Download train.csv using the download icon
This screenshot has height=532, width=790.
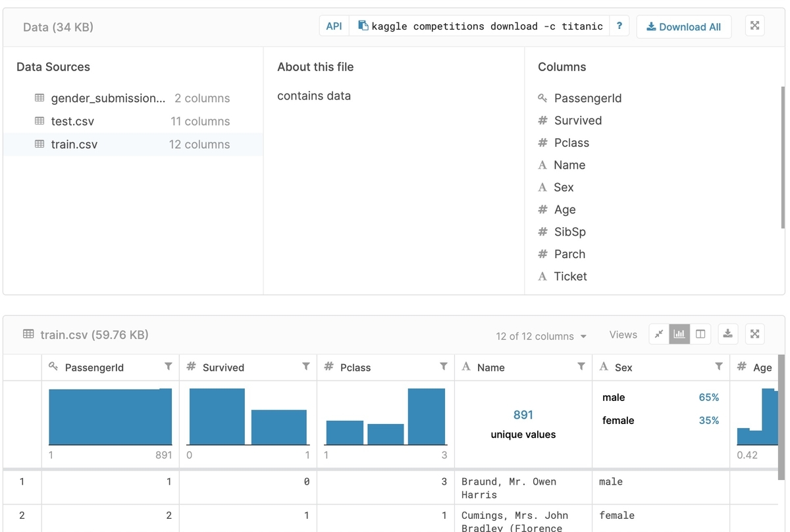point(727,334)
